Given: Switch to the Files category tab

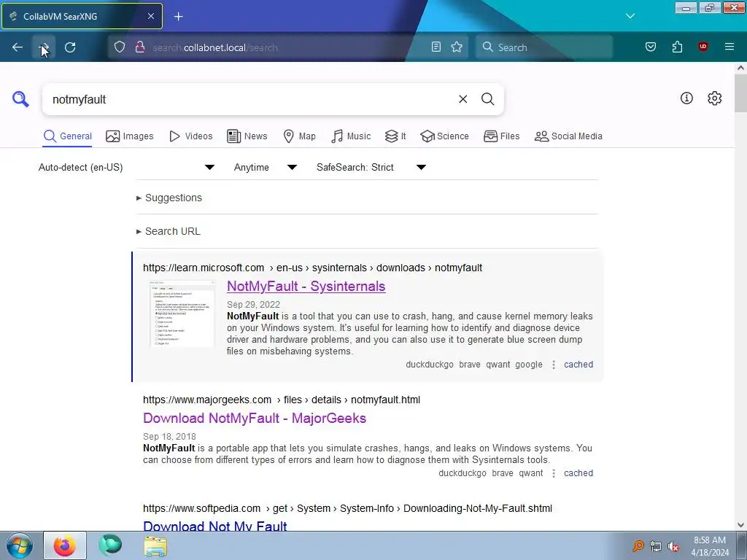Looking at the screenshot, I should click(501, 136).
